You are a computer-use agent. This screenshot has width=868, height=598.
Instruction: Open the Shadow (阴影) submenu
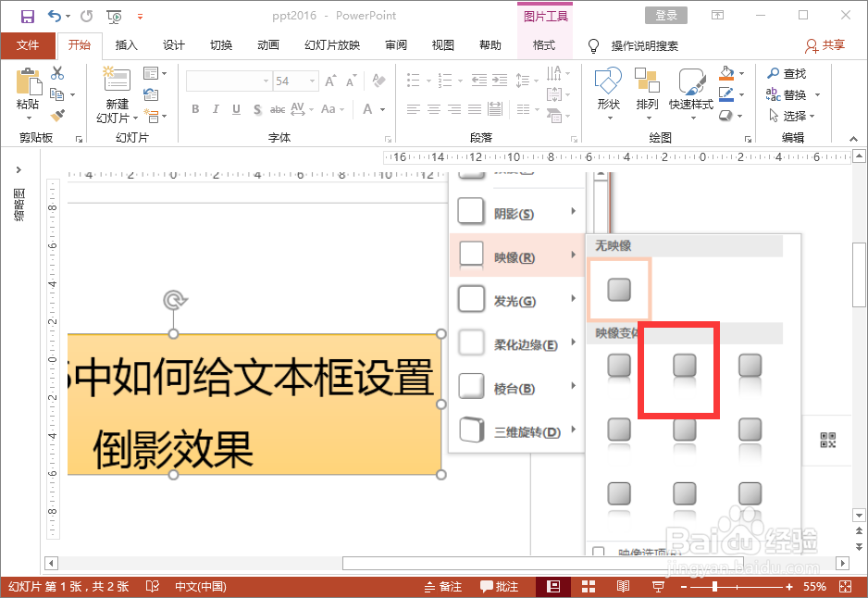(517, 213)
